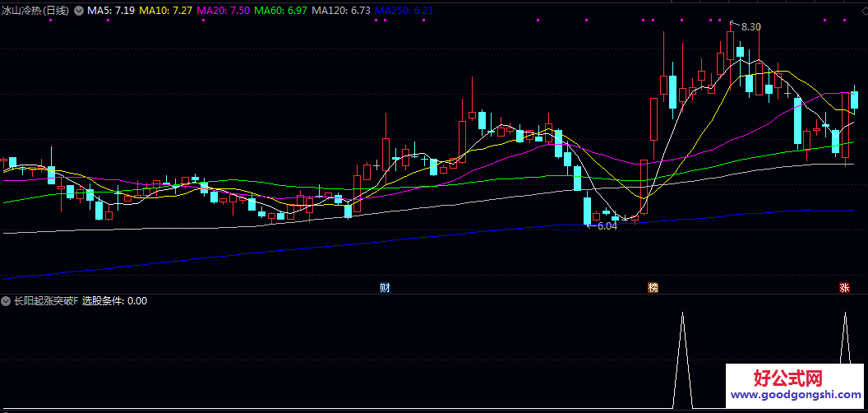
Task: Click the cyan candlestick at the 6.04 low
Action: point(588,211)
